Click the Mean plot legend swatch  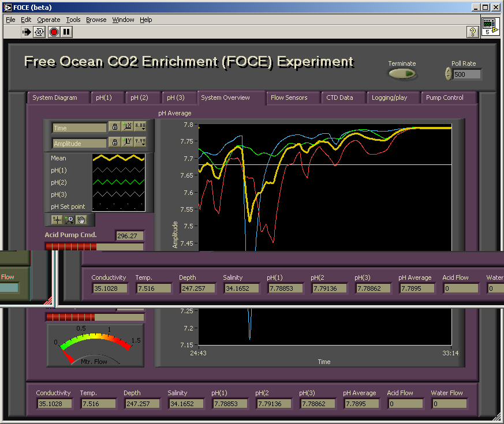[x=118, y=158]
